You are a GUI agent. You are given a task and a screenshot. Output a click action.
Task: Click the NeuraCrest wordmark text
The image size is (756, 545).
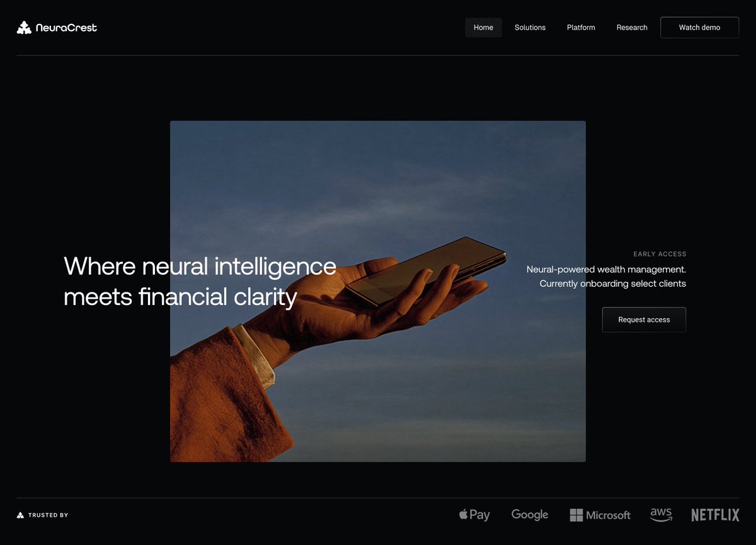coord(67,27)
